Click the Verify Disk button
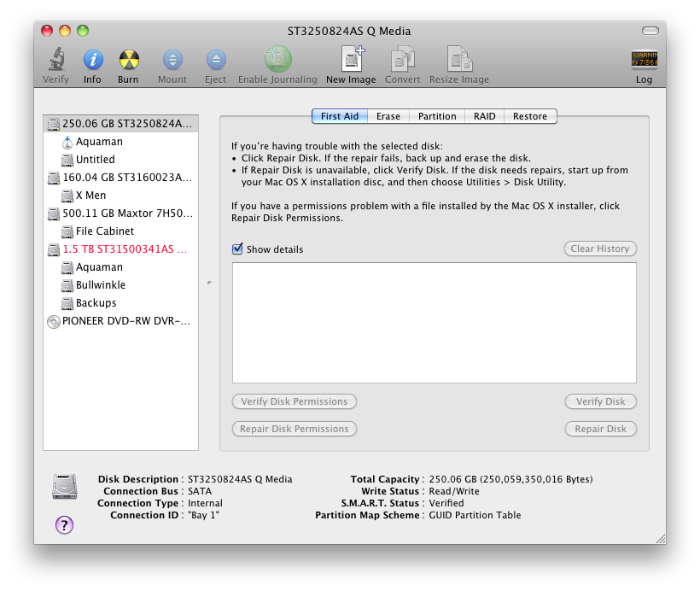The image size is (700, 591). click(x=600, y=401)
